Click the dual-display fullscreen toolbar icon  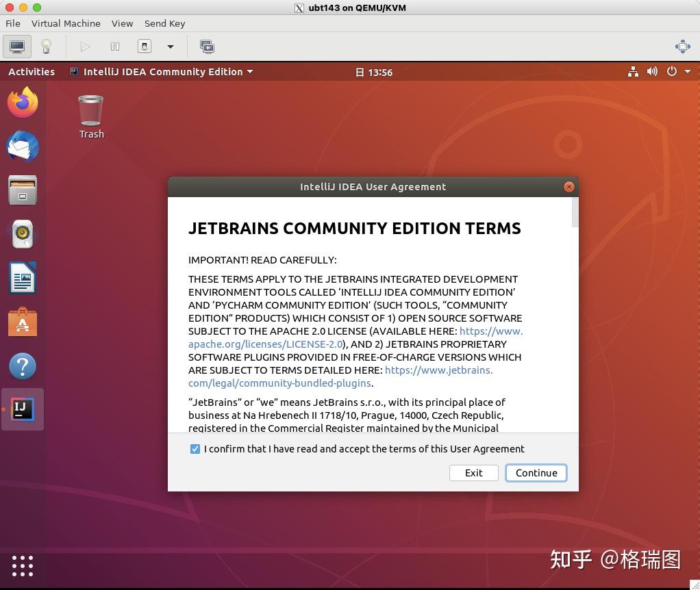tap(207, 47)
